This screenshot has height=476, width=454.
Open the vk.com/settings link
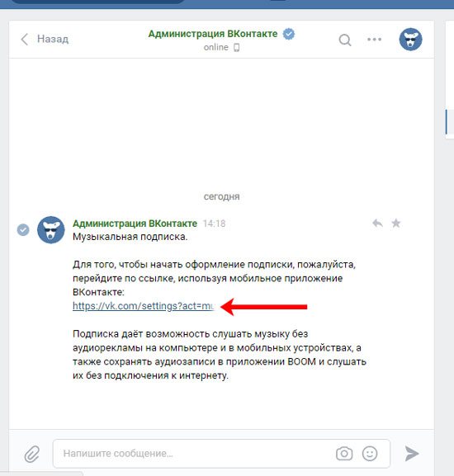pos(144,306)
